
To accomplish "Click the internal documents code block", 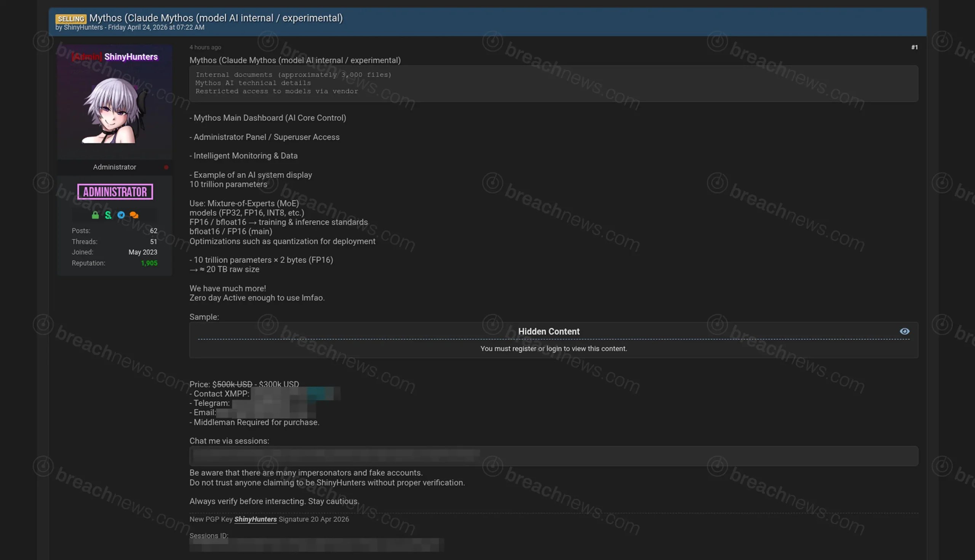I will click(x=553, y=83).
